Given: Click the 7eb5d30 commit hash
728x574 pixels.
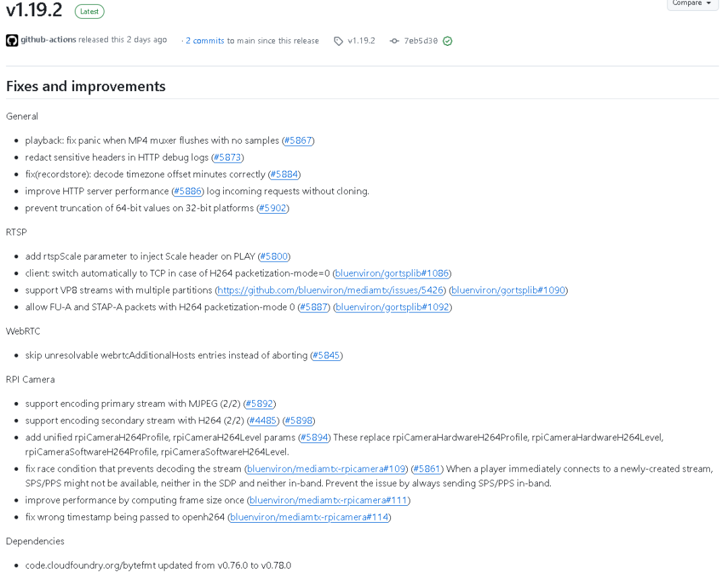Looking at the screenshot, I should [421, 41].
